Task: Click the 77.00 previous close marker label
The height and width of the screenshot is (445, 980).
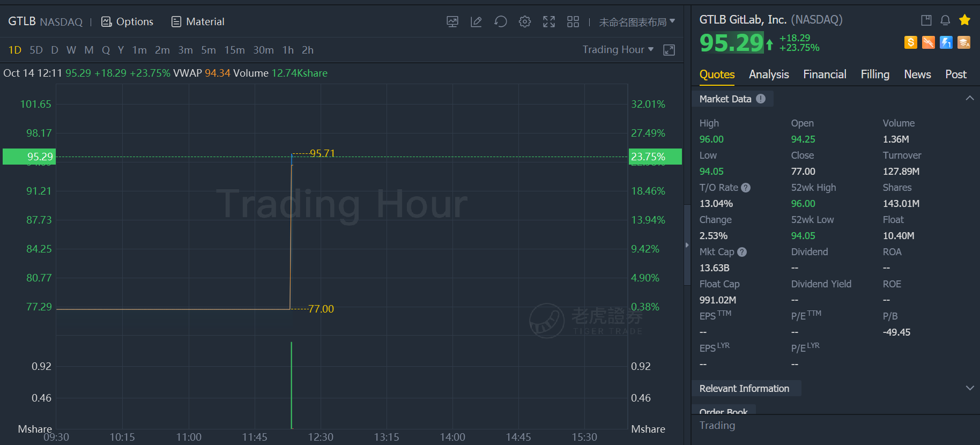Action: 321,309
